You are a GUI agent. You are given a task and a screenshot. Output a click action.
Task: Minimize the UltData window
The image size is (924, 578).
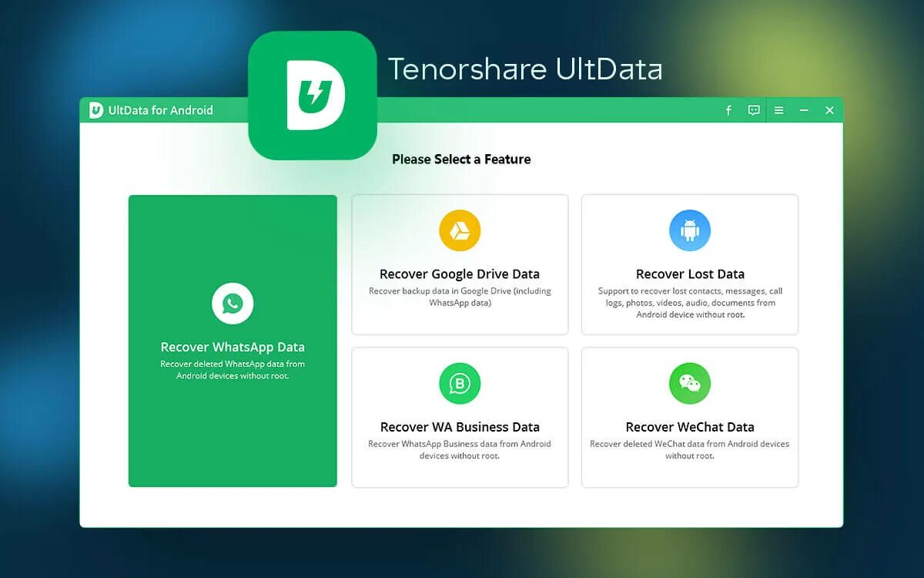click(804, 110)
